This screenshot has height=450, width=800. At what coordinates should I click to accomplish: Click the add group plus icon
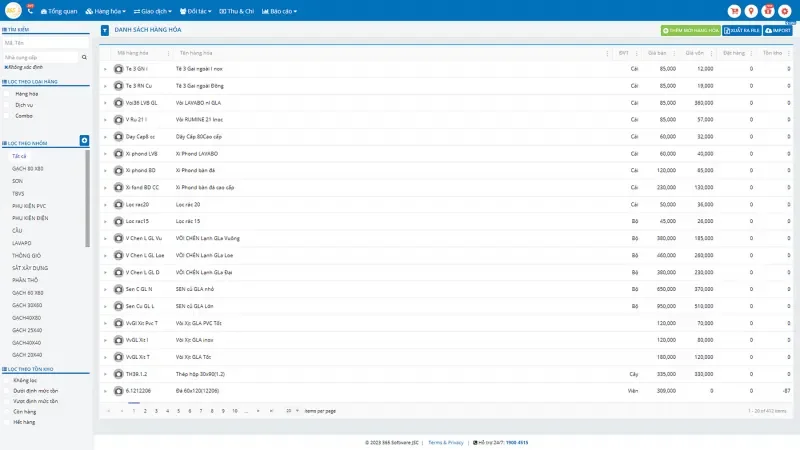point(84,141)
